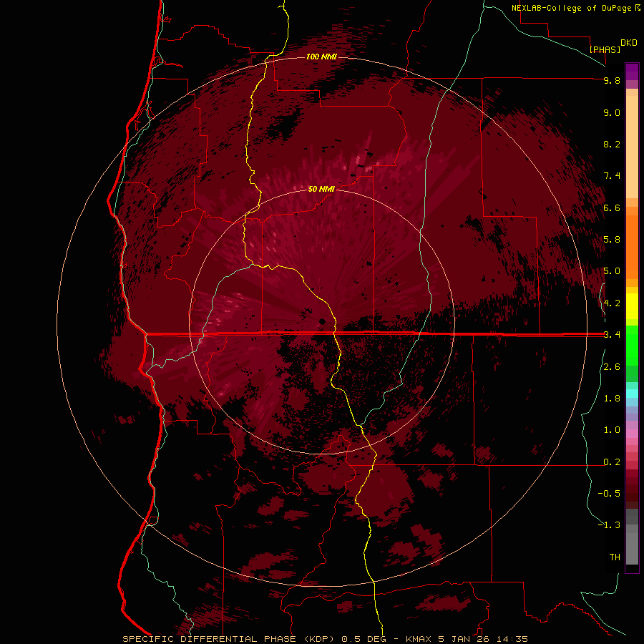Select the -0.5 value on the scale
Image resolution: width=644 pixels, height=644 pixels.
pos(609,494)
